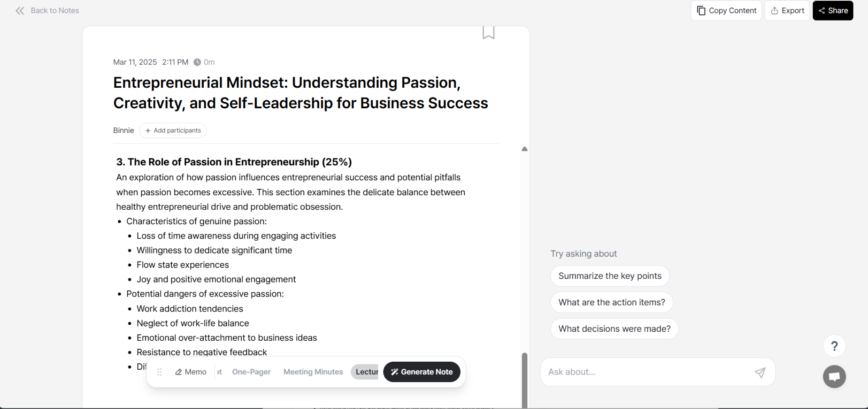Select 'Summarize the key points' suggestion
This screenshot has height=409, width=868.
click(x=609, y=276)
